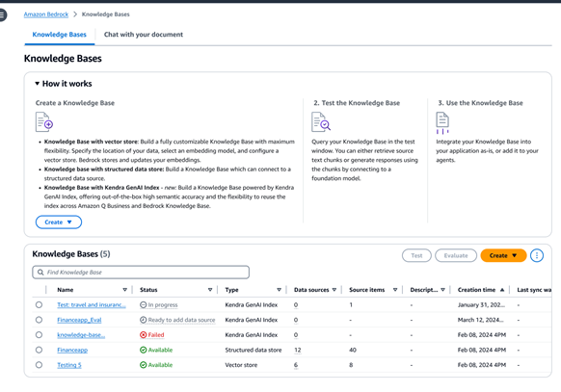The image size is (561, 392).
Task: Select the radio button for knowledge-base row
Action: (39, 335)
